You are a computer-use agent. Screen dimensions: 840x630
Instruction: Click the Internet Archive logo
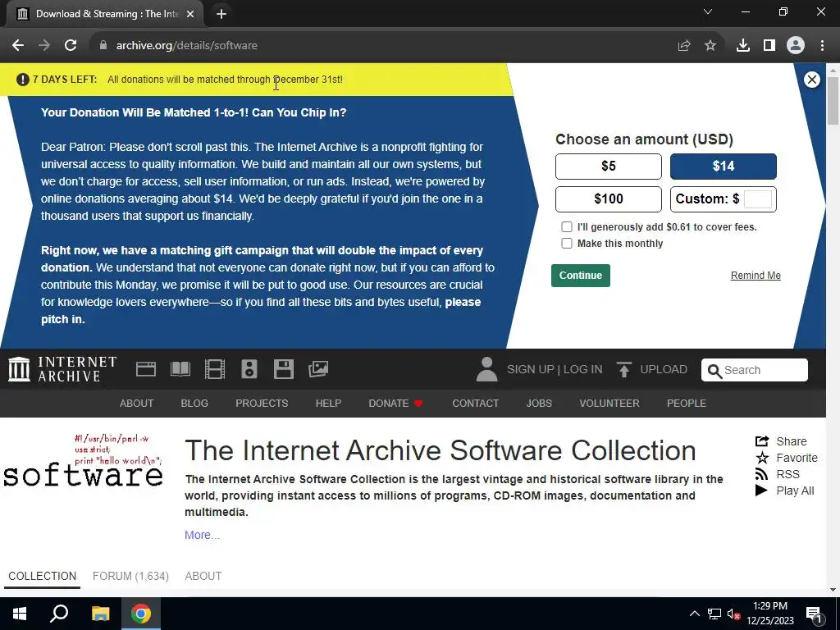(62, 369)
